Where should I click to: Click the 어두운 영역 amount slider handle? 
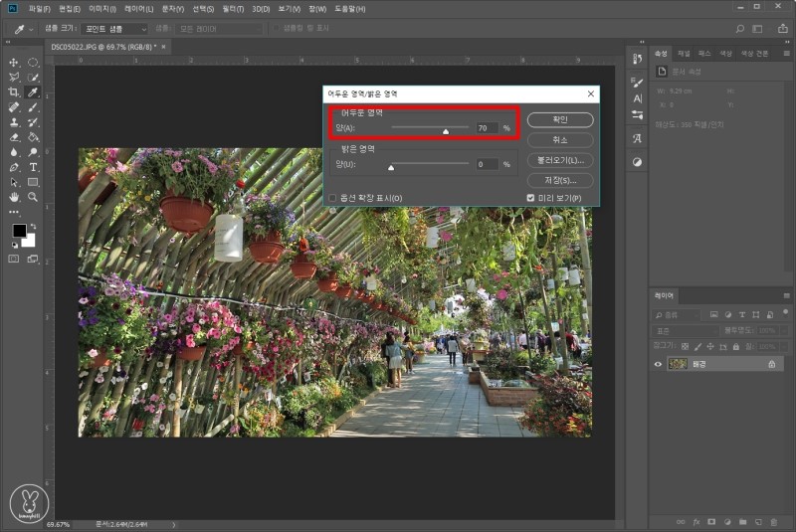tap(446, 130)
